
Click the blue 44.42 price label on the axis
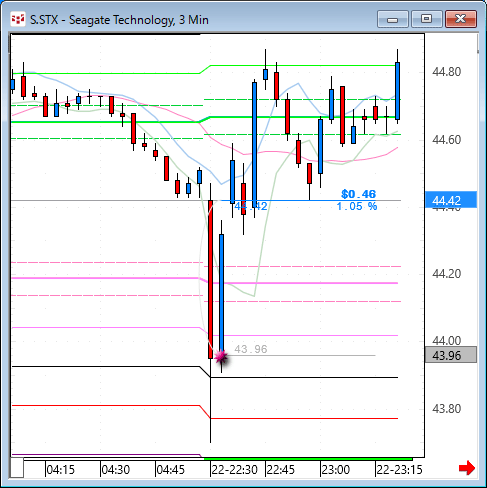[x=451, y=200]
